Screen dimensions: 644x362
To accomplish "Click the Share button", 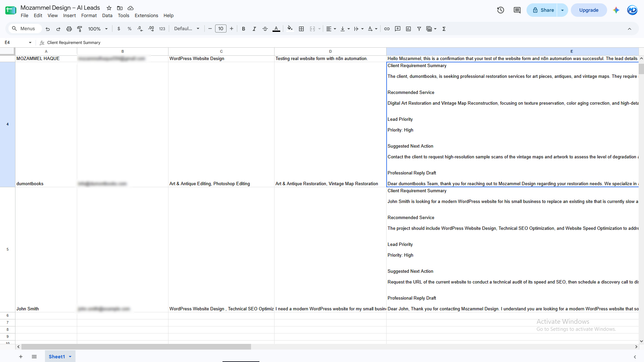I will (x=542, y=10).
